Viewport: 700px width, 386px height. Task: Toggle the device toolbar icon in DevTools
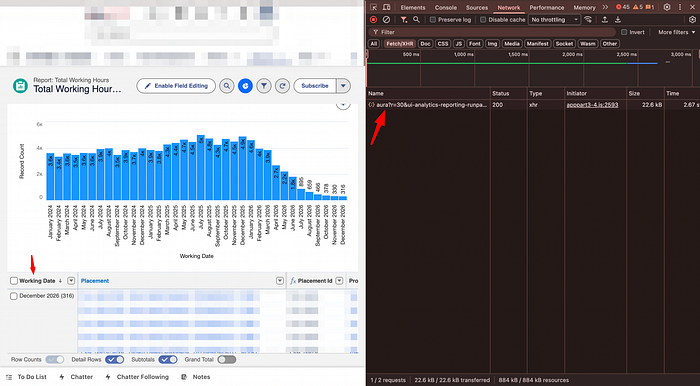(x=387, y=8)
